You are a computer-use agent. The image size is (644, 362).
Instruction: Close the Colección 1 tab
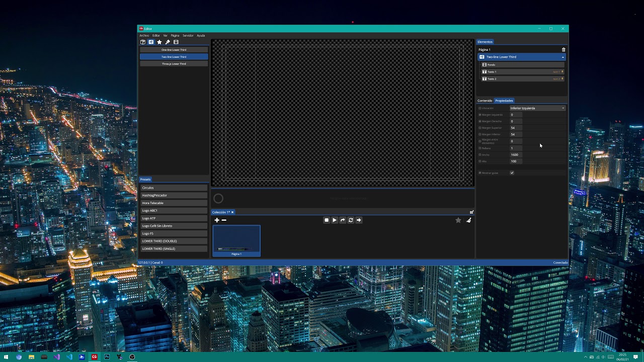[x=232, y=212]
